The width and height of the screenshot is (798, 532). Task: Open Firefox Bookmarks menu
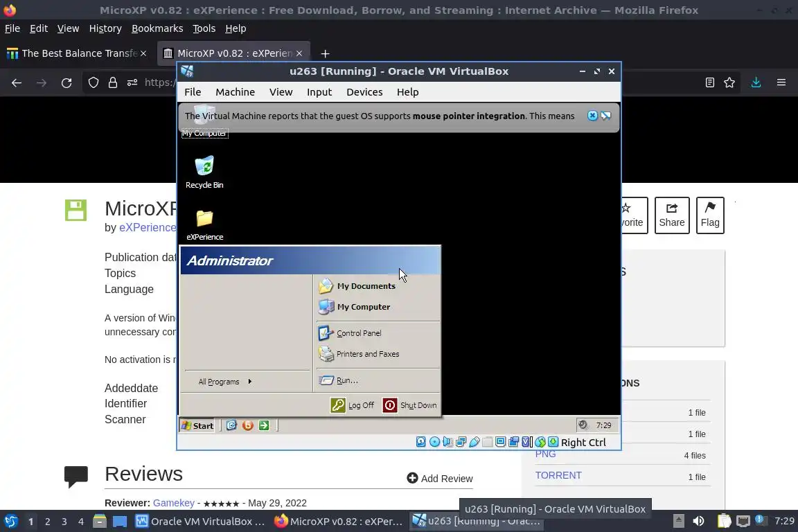coord(157,28)
